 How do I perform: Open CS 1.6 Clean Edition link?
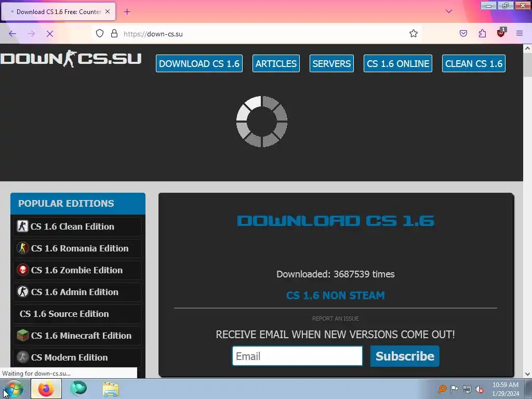click(x=78, y=227)
